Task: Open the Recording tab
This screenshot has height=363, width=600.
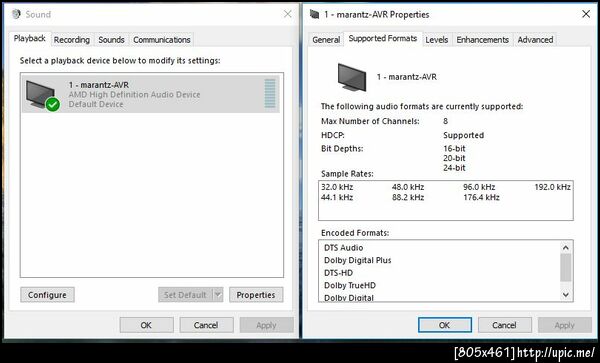Action: pyautogui.click(x=72, y=40)
